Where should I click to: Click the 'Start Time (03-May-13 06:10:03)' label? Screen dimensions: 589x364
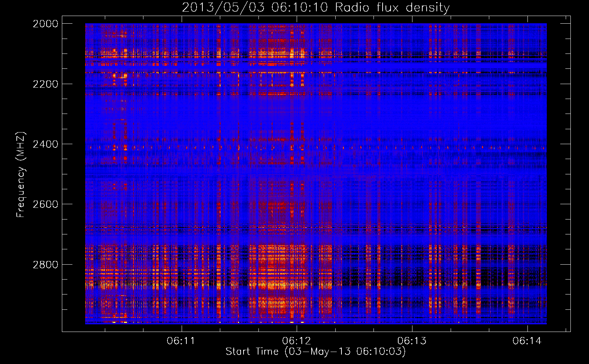316,352
